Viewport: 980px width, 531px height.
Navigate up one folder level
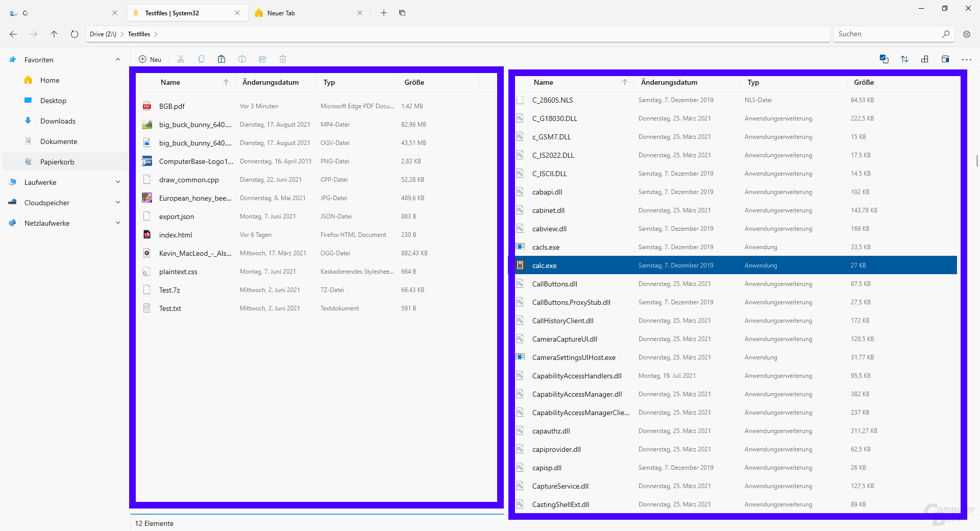pos(54,34)
